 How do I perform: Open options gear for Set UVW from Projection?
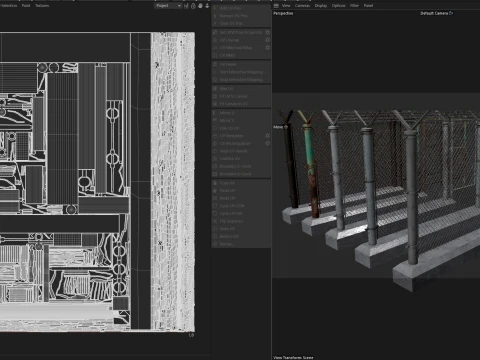[267, 32]
